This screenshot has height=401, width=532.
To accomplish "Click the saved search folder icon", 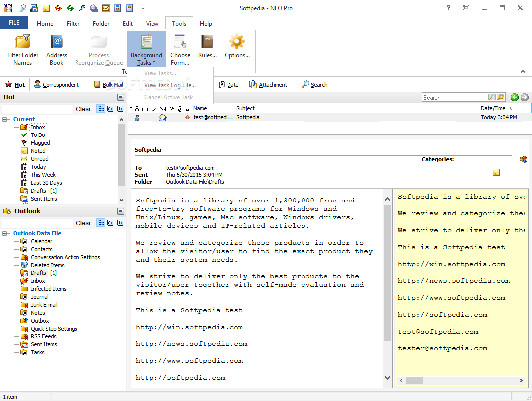I will (500, 97).
